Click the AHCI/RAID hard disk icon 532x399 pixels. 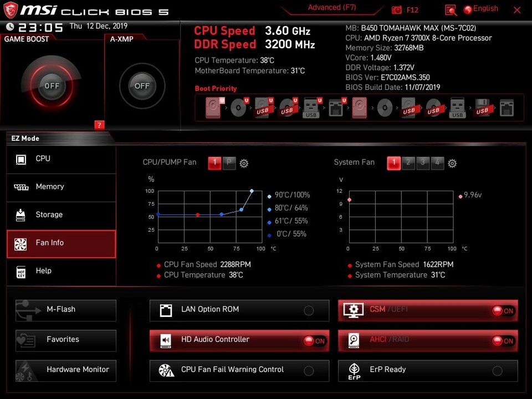(354, 340)
